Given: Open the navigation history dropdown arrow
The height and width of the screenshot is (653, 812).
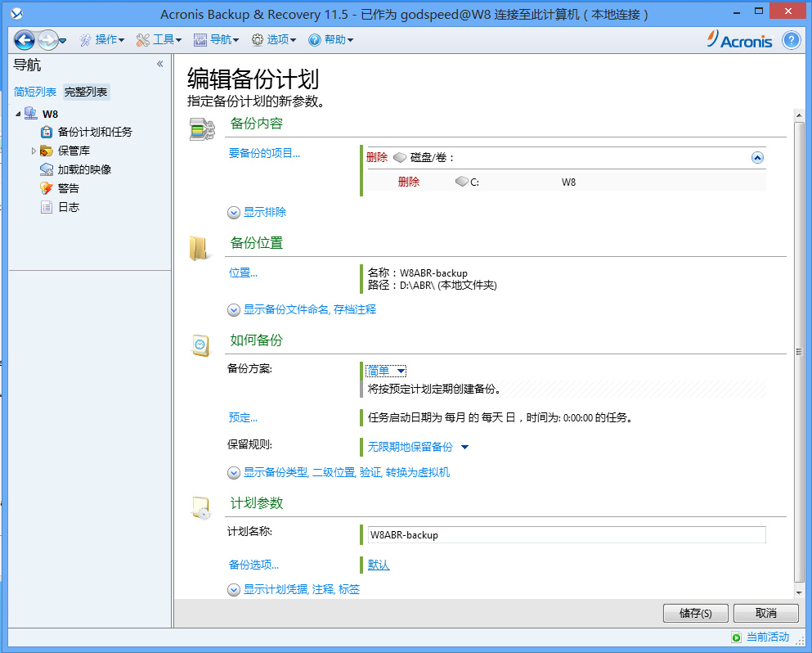Looking at the screenshot, I should [63, 40].
